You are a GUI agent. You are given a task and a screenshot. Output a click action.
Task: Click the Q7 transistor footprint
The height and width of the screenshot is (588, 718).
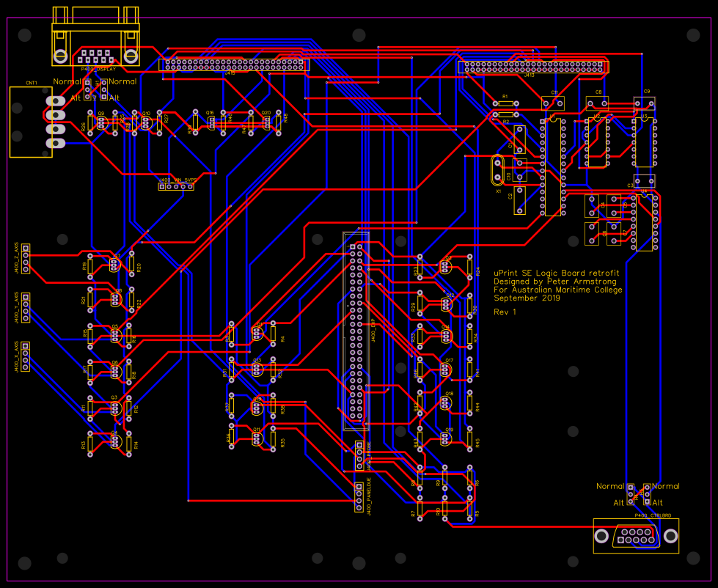115,265
